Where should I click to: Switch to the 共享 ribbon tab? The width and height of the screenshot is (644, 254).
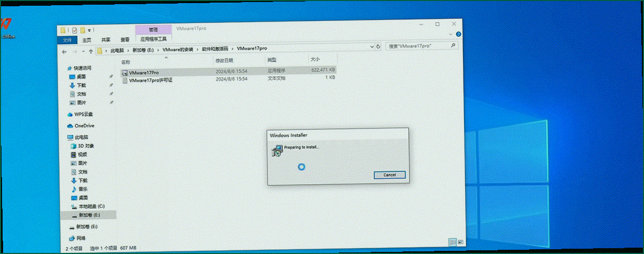pos(106,40)
